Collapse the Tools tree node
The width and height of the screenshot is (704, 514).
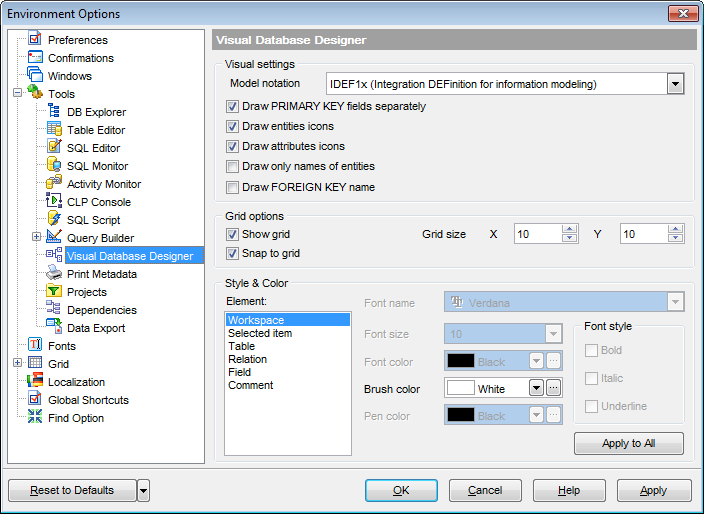click(x=18, y=93)
